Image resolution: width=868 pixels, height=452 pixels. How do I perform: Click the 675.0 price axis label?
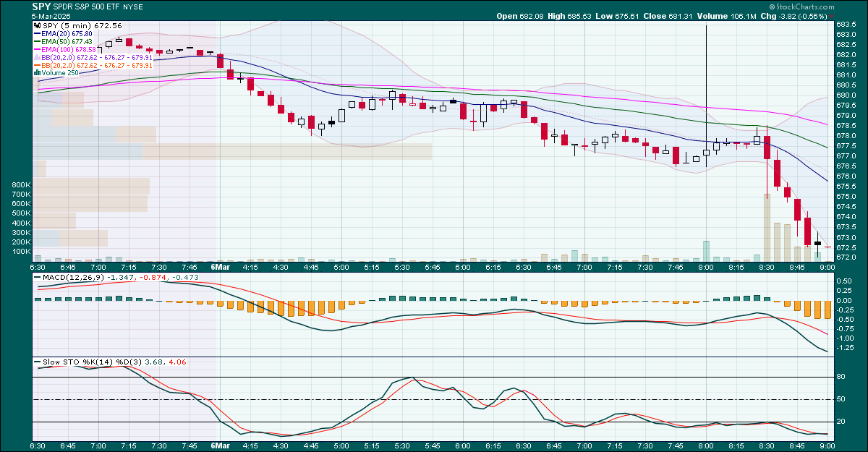click(846, 196)
